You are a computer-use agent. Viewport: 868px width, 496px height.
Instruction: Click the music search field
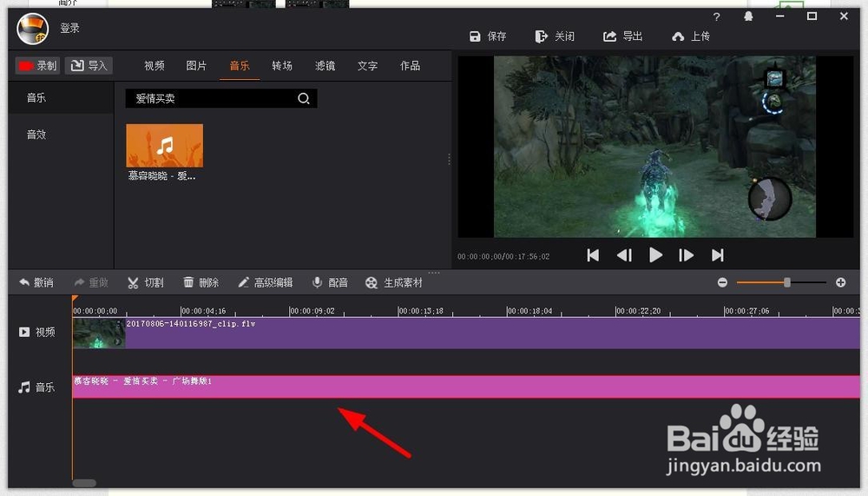coord(221,99)
